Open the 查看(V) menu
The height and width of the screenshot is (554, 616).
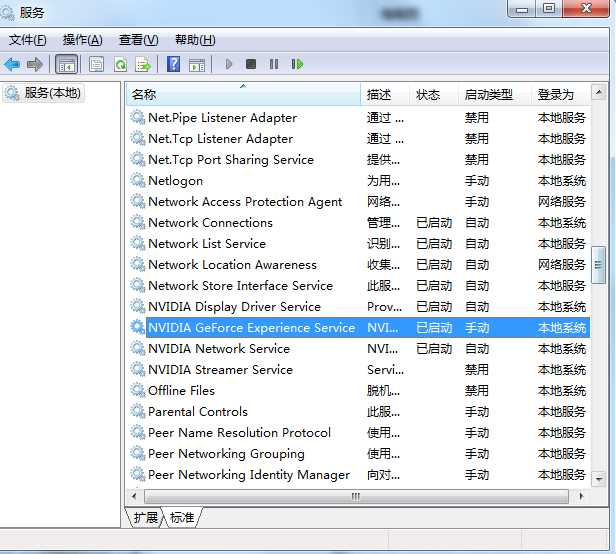139,40
